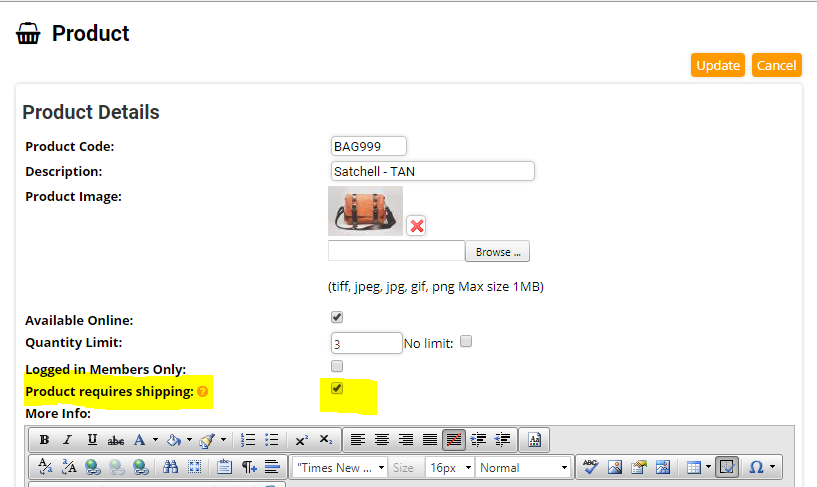Open the find binoculars tool
This screenshot has width=817, height=487.
[170, 467]
